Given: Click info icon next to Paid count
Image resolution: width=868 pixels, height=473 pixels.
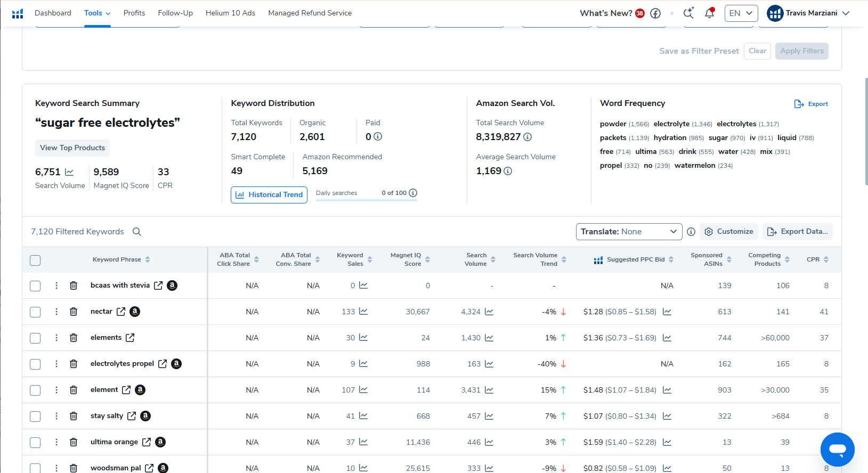Looking at the screenshot, I should click(378, 136).
